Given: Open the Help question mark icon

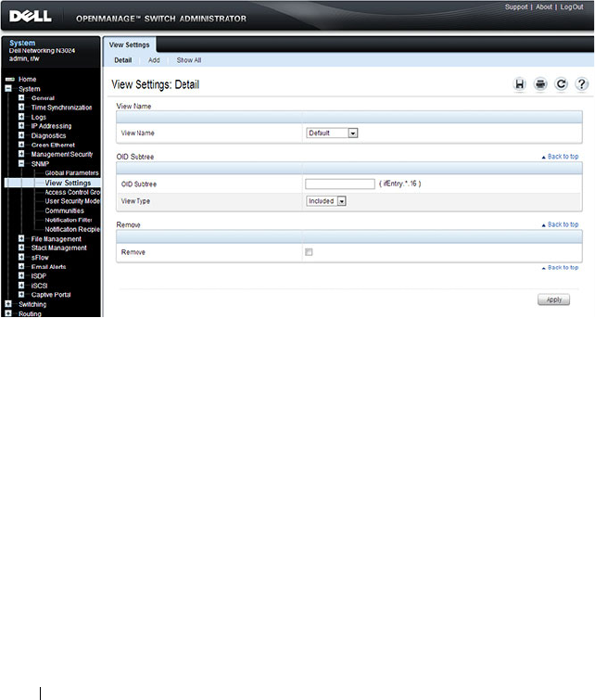Looking at the screenshot, I should [582, 84].
